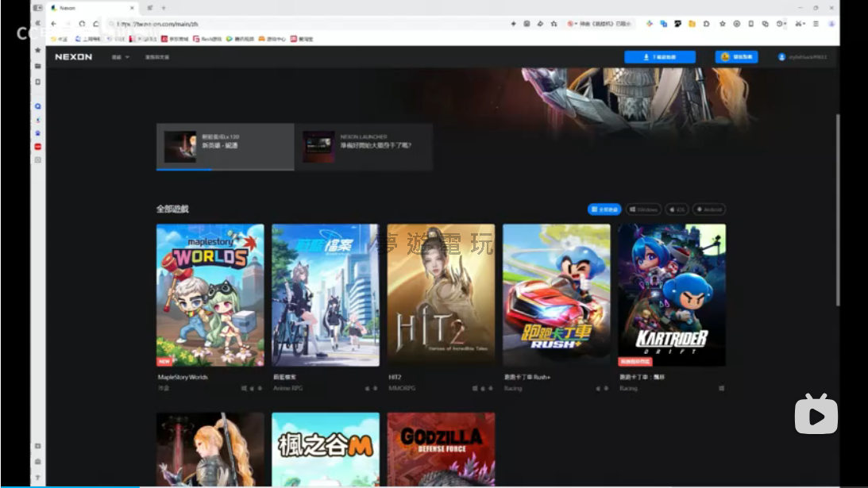
Task: Open the Godzilla Defense Force card
Action: pos(442,449)
